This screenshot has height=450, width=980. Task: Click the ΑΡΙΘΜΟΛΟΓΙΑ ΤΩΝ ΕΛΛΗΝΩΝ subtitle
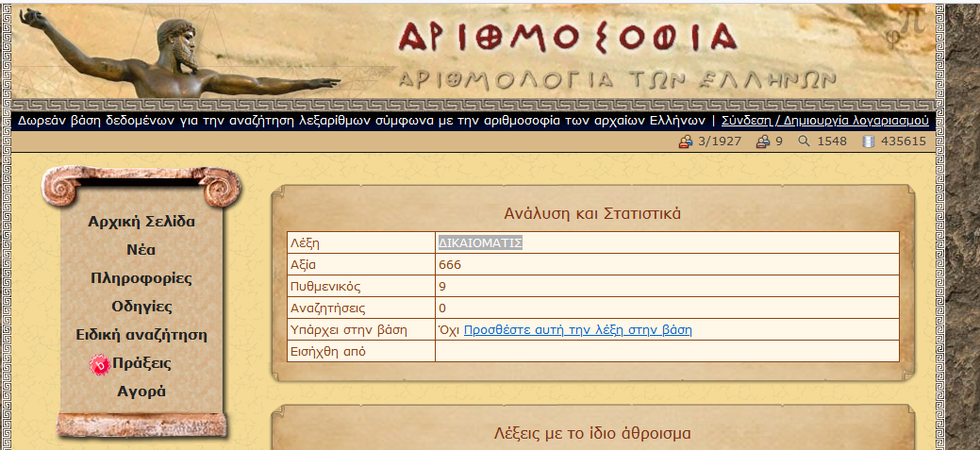(x=617, y=80)
